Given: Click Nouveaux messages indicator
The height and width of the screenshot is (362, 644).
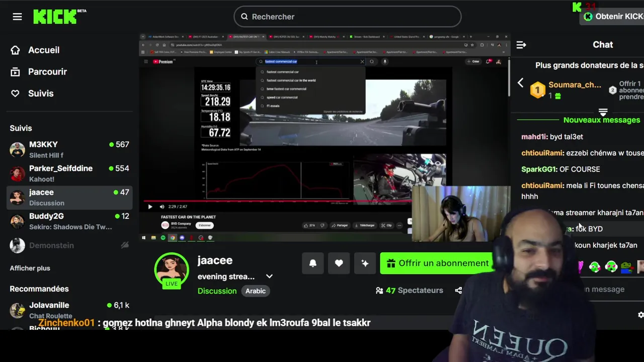Looking at the screenshot, I should [602, 120].
